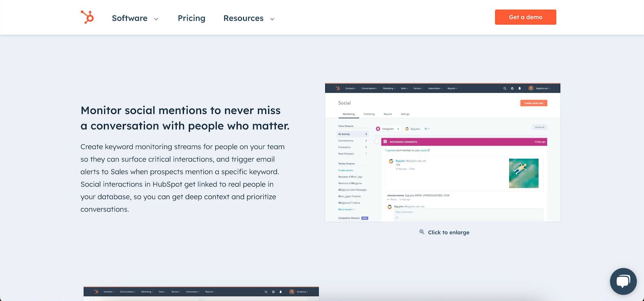Expand the Software menu
This screenshot has height=301, width=644.
coord(135,18)
